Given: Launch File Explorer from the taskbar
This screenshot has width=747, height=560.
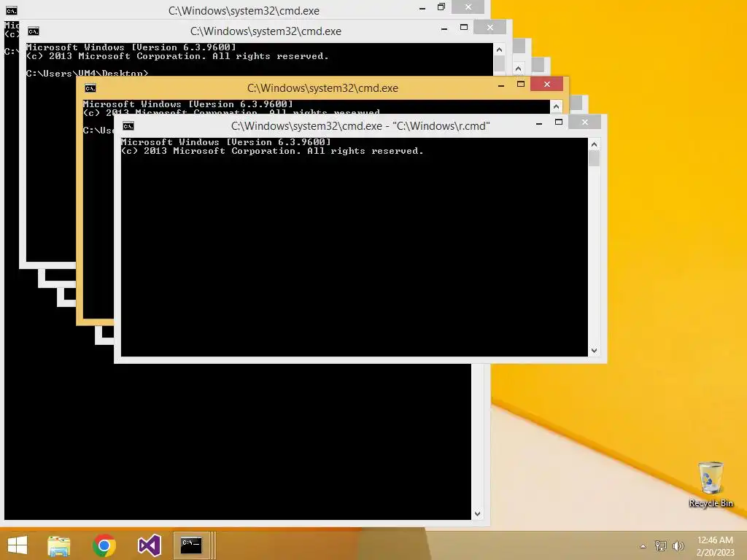Looking at the screenshot, I should click(59, 545).
